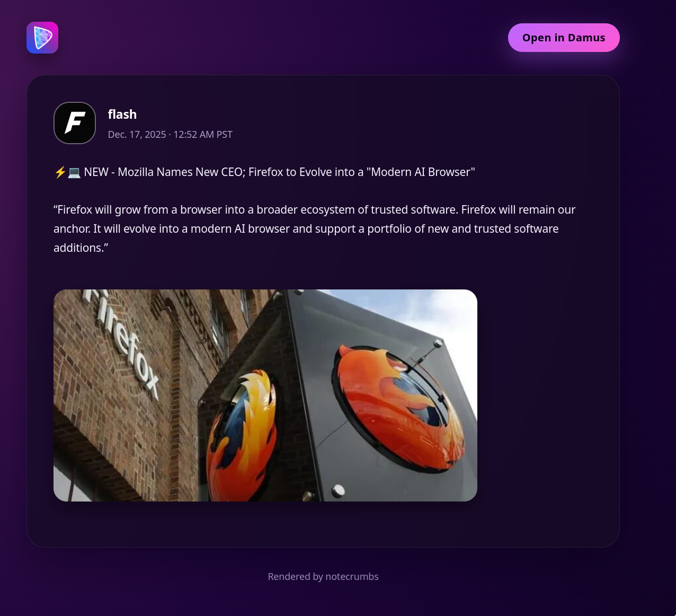Click the word "additions." ending the quote
The height and width of the screenshot is (616, 676).
[x=81, y=248]
